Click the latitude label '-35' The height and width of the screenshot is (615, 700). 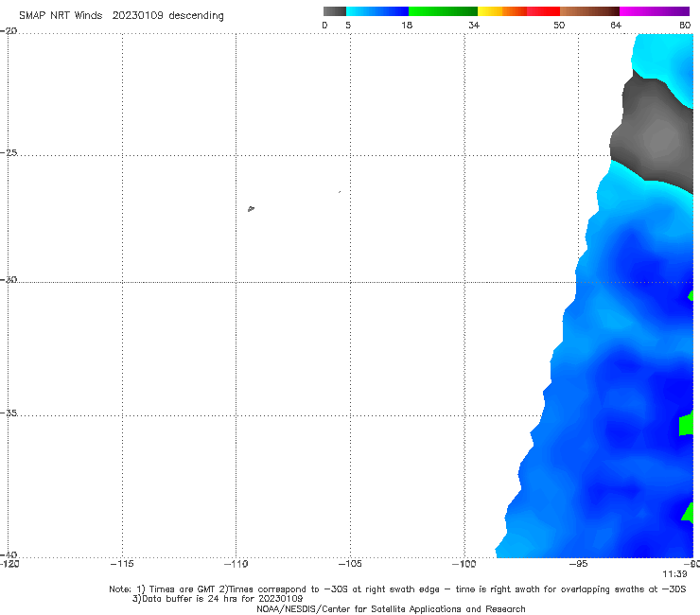click(9, 413)
